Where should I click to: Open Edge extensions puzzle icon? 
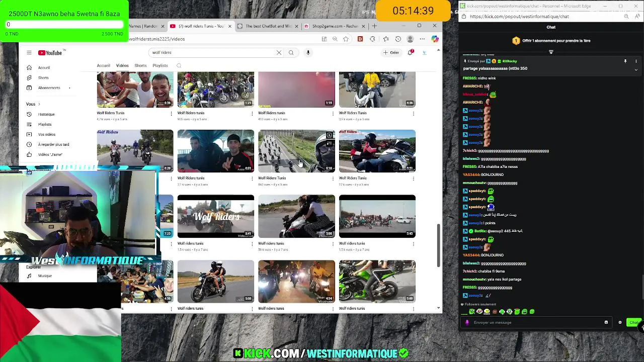coord(372,39)
